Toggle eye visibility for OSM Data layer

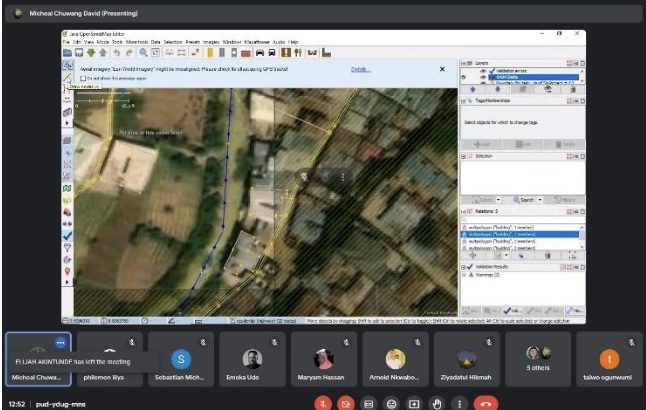coord(483,77)
